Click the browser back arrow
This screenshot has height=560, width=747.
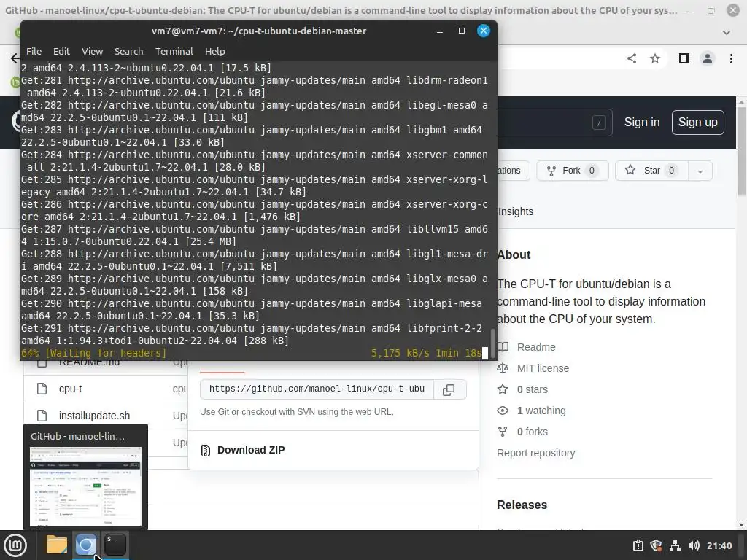[x=15, y=58]
